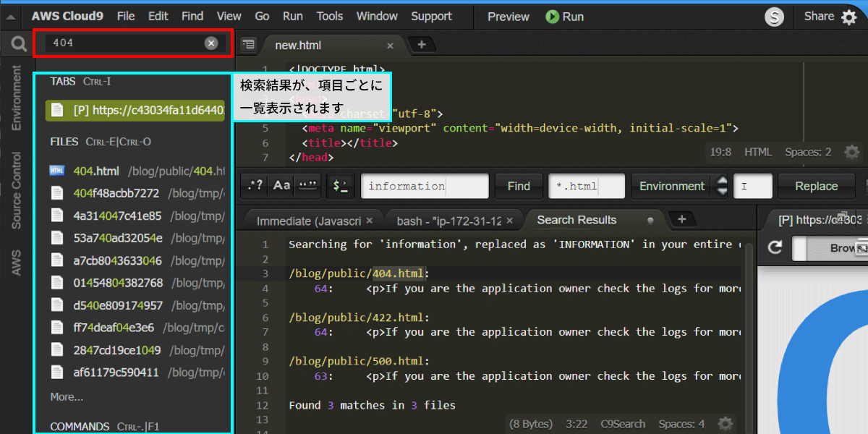868x434 pixels.
Task: Click the Find button
Action: tap(519, 186)
